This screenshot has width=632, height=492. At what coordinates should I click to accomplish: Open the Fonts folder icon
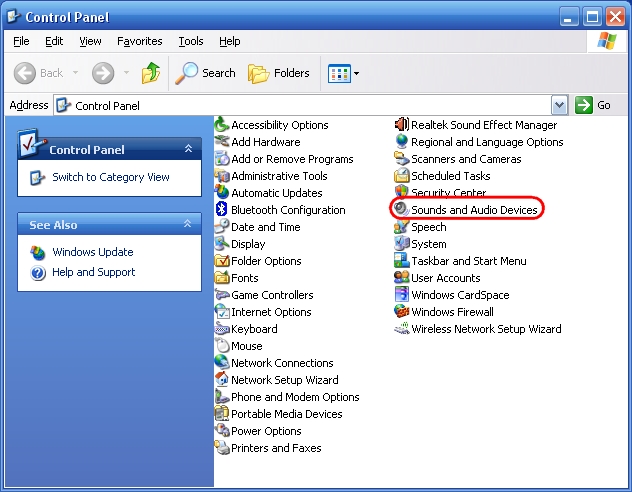[222, 278]
